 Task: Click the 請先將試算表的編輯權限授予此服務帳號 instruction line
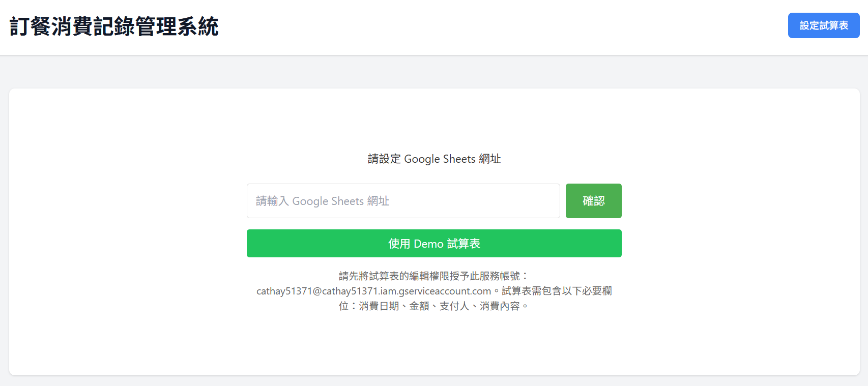point(434,276)
